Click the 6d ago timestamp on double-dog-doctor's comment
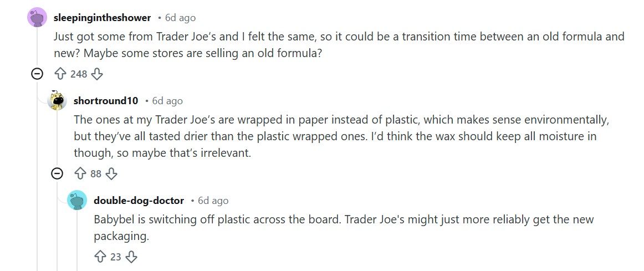This screenshot has width=644, height=271. pyautogui.click(x=213, y=200)
